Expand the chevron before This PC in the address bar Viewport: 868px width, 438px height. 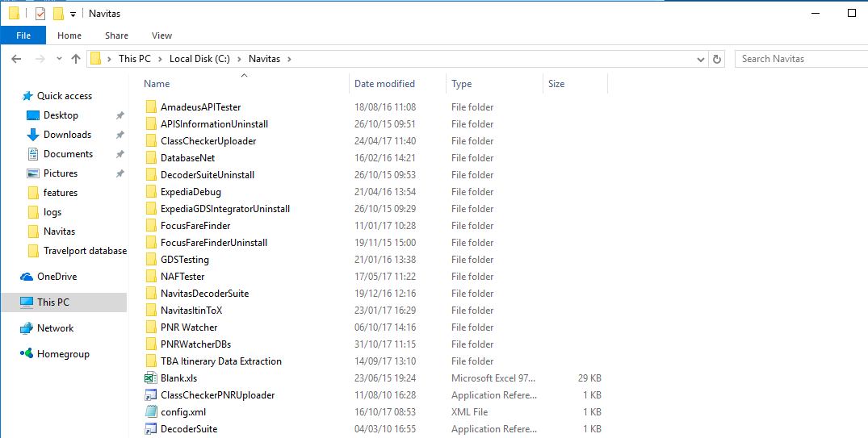(110, 59)
